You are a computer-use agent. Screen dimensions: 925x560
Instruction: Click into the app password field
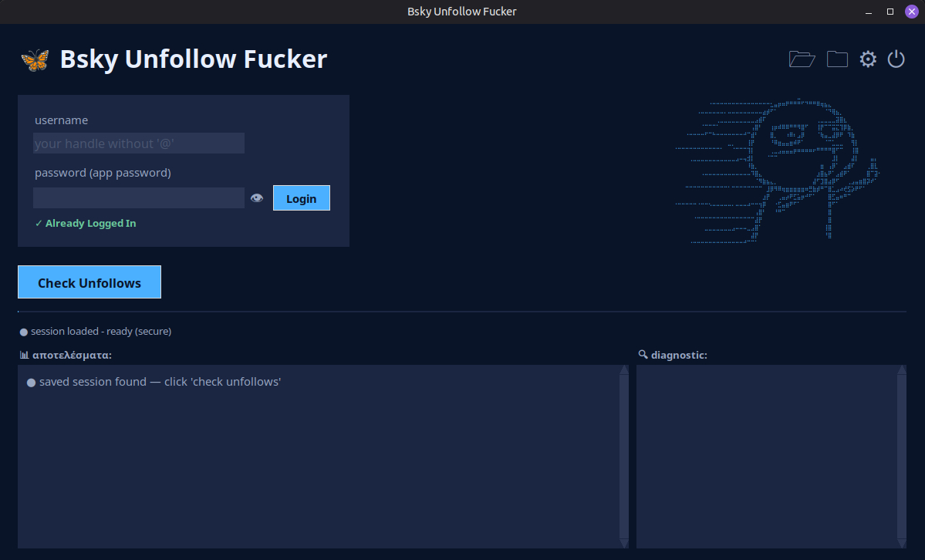coord(139,198)
